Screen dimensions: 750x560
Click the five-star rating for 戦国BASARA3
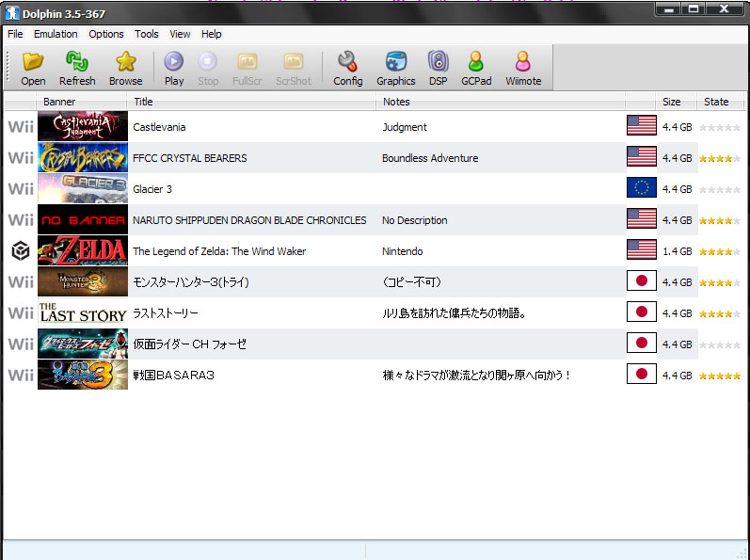(x=720, y=376)
